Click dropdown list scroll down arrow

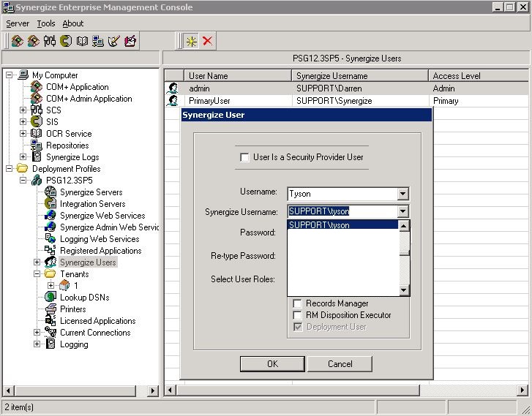point(404,290)
